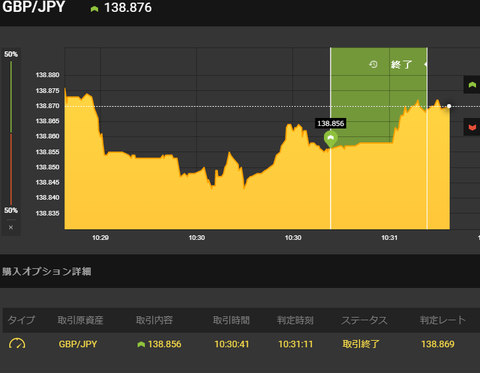Click the 138.880 price axis label
Viewport: 480px width, 373px height.
pos(47,75)
